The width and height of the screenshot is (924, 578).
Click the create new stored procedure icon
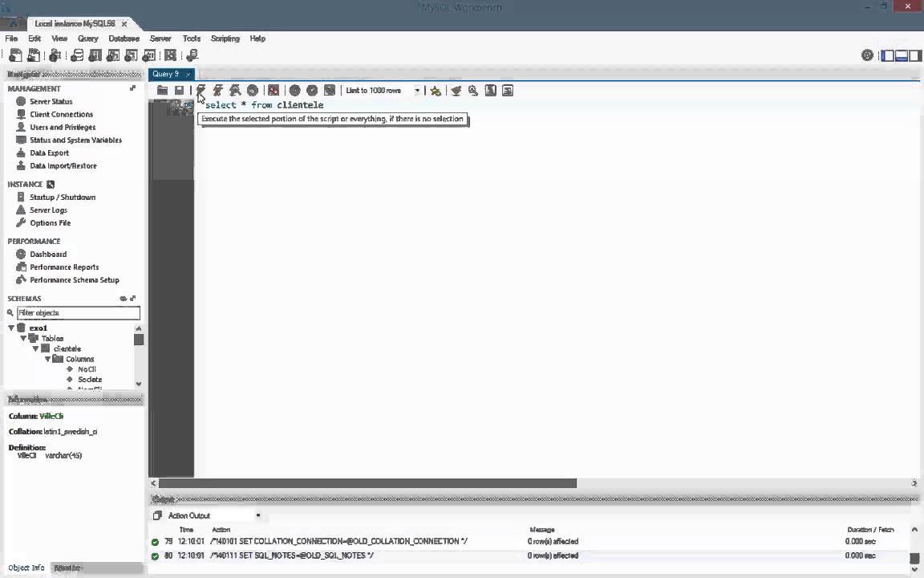(132, 55)
